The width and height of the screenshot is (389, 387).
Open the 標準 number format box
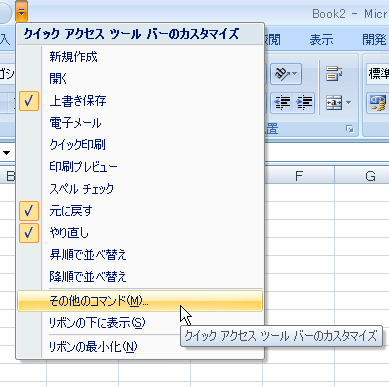378,73
